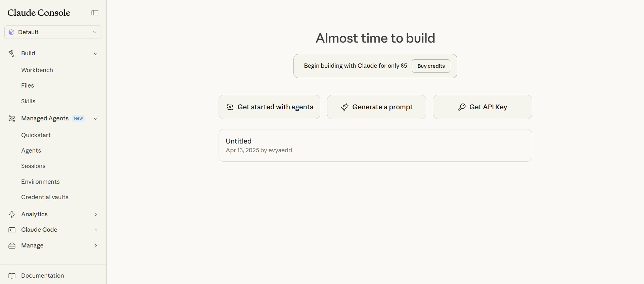Collapse the Build section chevron
Image resolution: width=644 pixels, height=284 pixels.
tap(95, 54)
